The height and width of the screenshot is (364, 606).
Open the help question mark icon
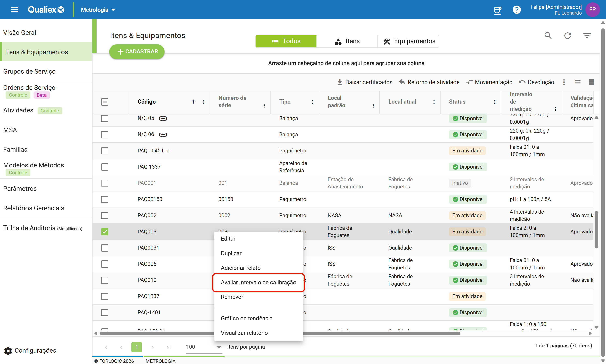pyautogui.click(x=516, y=10)
